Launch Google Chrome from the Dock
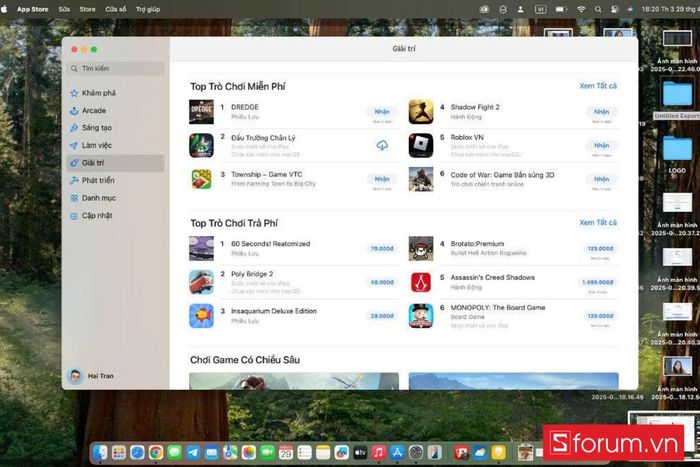Screen dimensions: 700x467 coord(156,452)
